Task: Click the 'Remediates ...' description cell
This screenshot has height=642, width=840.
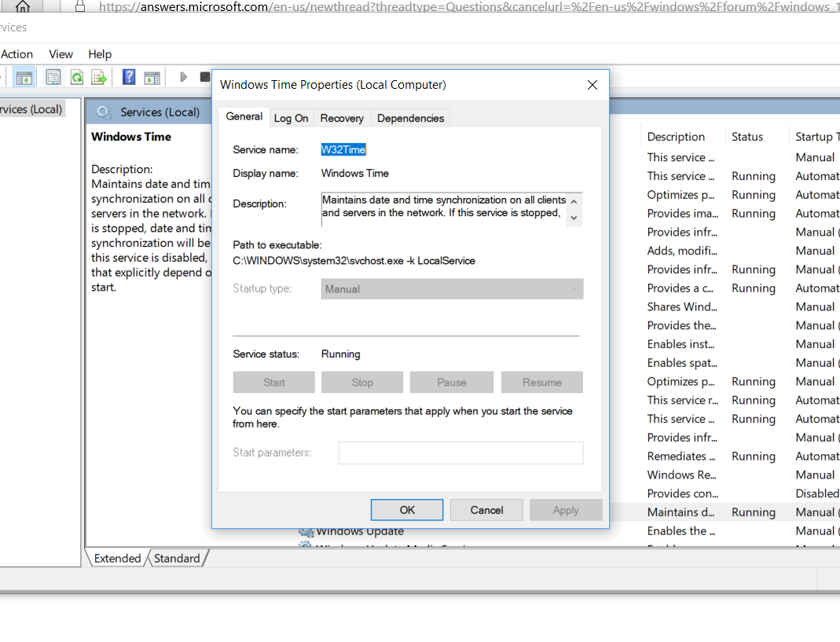Action: 681,456
